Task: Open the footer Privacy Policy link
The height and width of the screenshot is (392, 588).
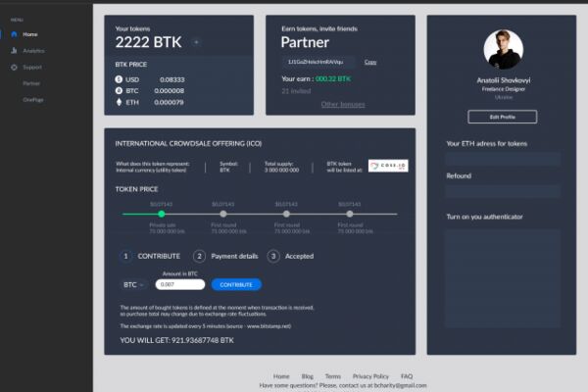Action: point(370,376)
